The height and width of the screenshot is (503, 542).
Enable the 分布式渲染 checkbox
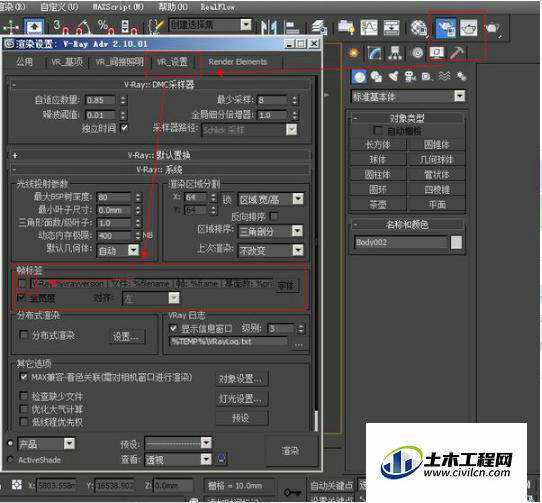pos(24,335)
